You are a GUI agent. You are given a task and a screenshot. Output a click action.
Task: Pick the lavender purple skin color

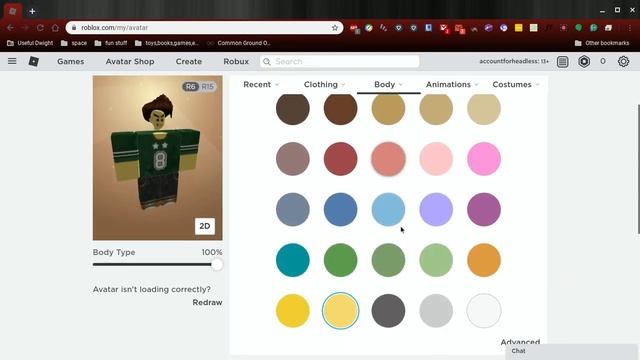click(436, 209)
